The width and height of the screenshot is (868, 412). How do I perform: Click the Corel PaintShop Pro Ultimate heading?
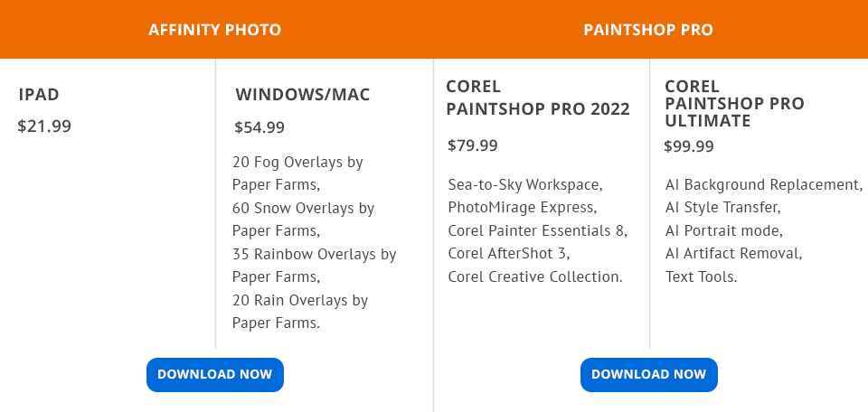[733, 104]
